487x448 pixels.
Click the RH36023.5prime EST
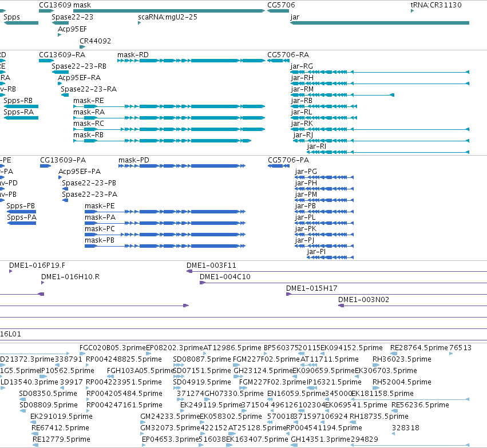376,365
